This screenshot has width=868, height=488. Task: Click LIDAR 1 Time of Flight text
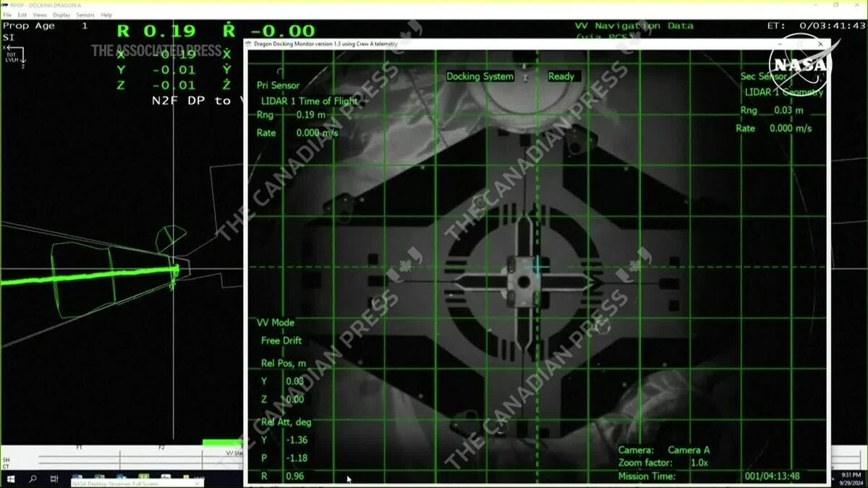click(x=310, y=101)
